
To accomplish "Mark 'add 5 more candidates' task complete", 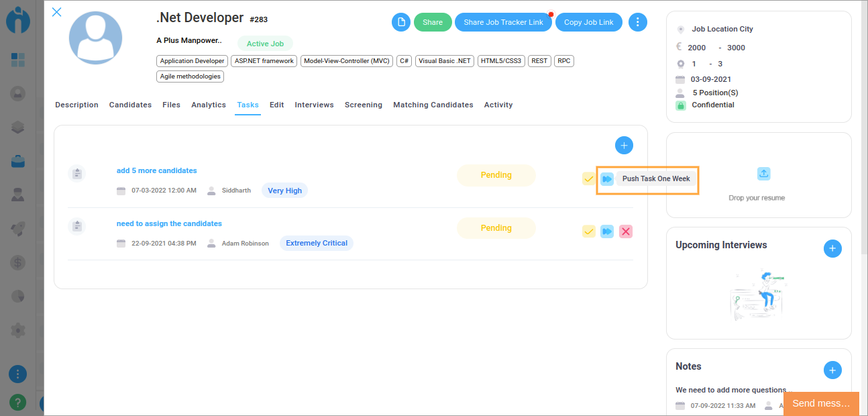I will [588, 178].
